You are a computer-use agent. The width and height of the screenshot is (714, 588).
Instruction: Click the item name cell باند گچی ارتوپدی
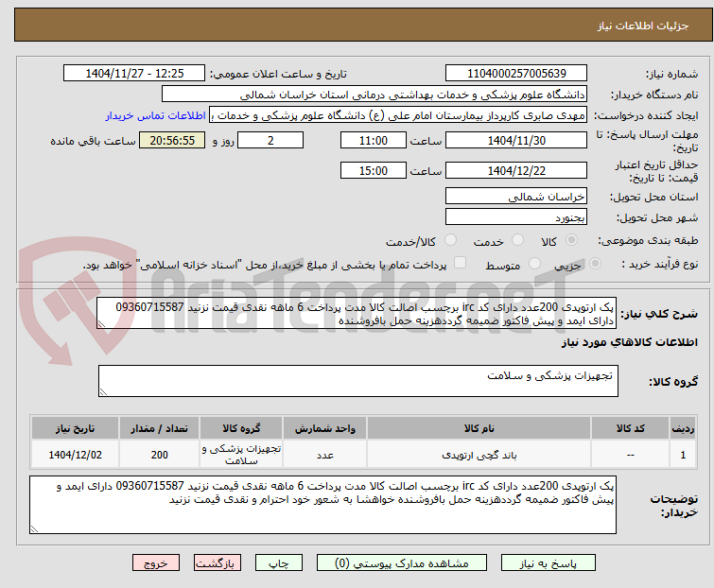click(479, 454)
